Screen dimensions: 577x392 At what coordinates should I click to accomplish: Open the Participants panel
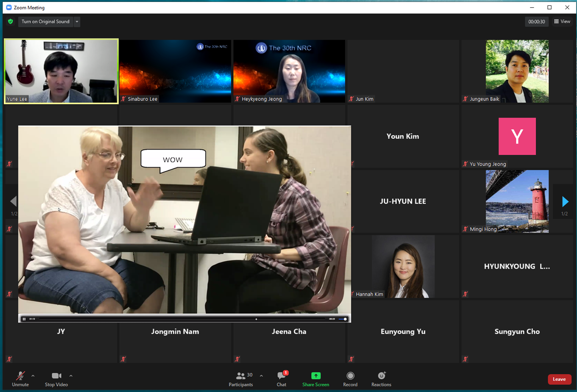242,379
